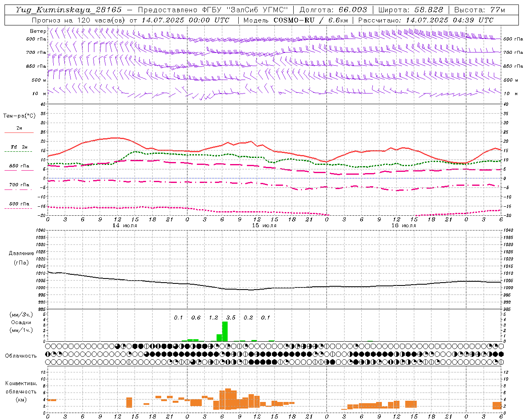
Task: Click the Высота: 77м value
Action: [479, 10]
